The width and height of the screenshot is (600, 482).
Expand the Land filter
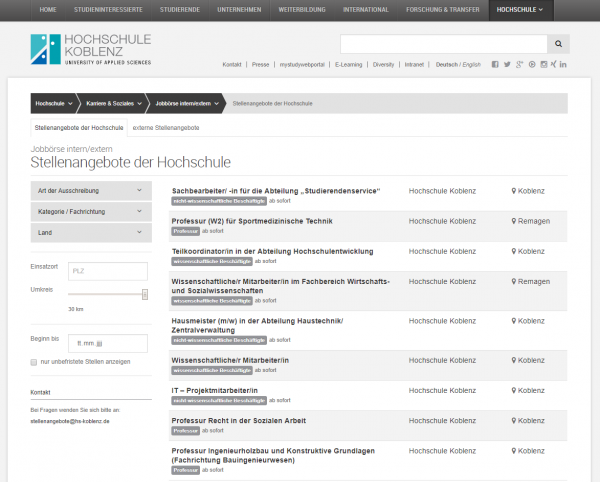[91, 233]
